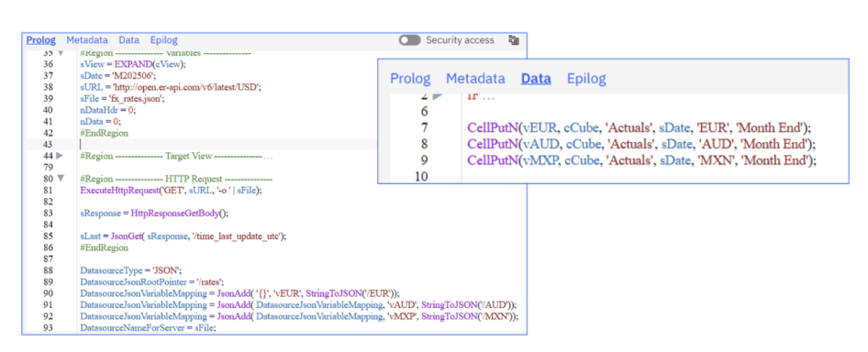Collapse the HTTP Request region at line 80
This screenshot has height=352, width=868.
point(60,179)
